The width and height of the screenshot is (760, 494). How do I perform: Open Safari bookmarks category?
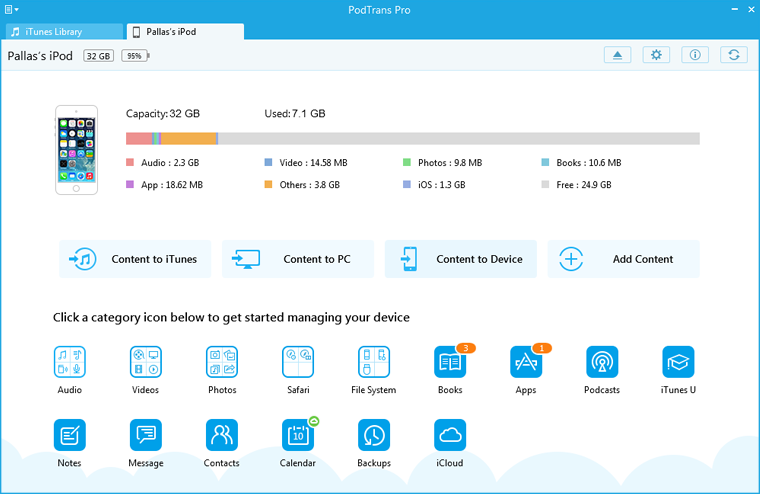point(298,361)
